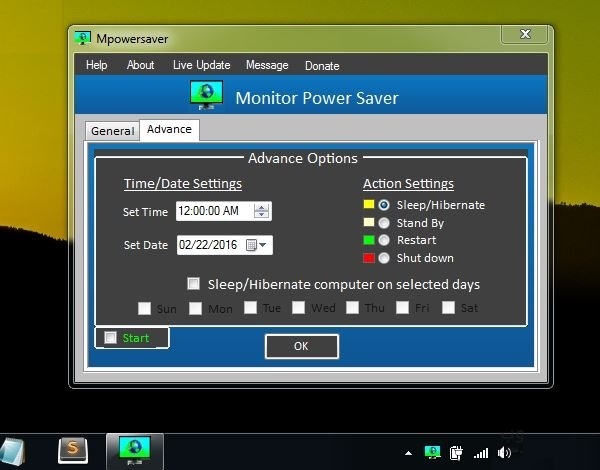The width and height of the screenshot is (600, 470).
Task: Click the yellow Sleep/Hibernate color square
Action: pyautogui.click(x=368, y=205)
